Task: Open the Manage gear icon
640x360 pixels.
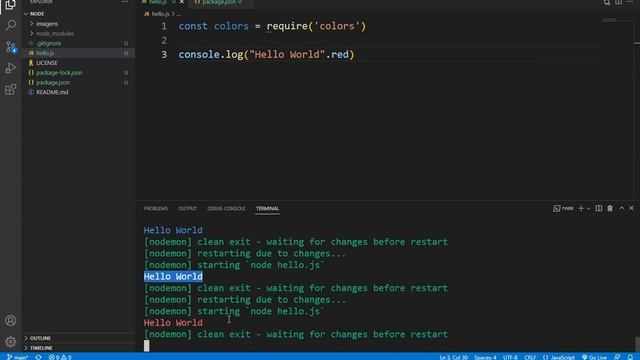Action: (x=11, y=342)
